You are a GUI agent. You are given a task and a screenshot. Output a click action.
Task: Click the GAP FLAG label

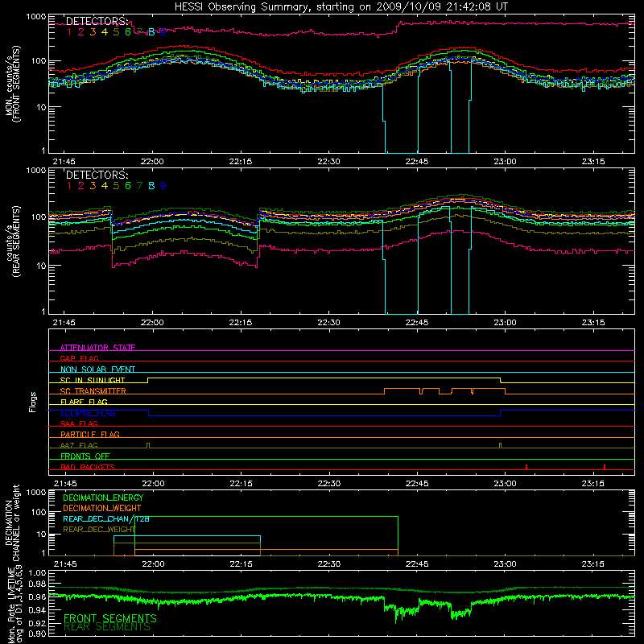(x=79, y=358)
